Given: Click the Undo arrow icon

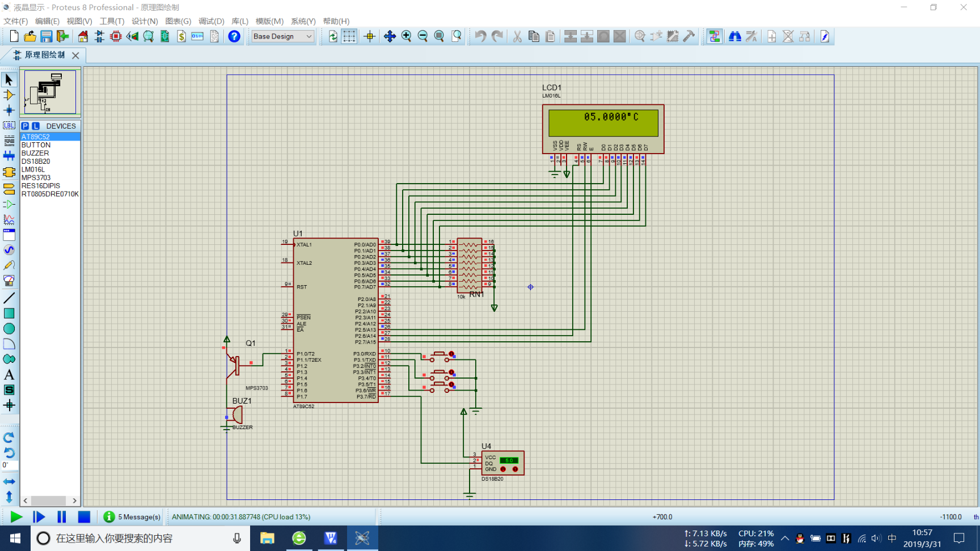Looking at the screenshot, I should [480, 36].
